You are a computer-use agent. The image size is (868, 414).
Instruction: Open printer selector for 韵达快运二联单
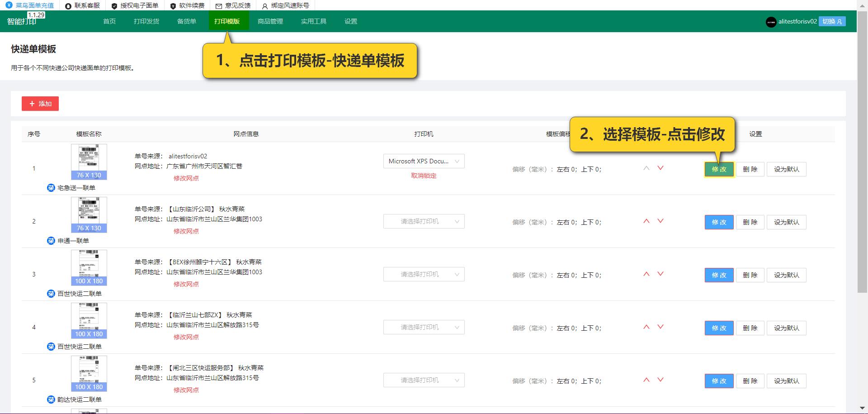click(424, 380)
